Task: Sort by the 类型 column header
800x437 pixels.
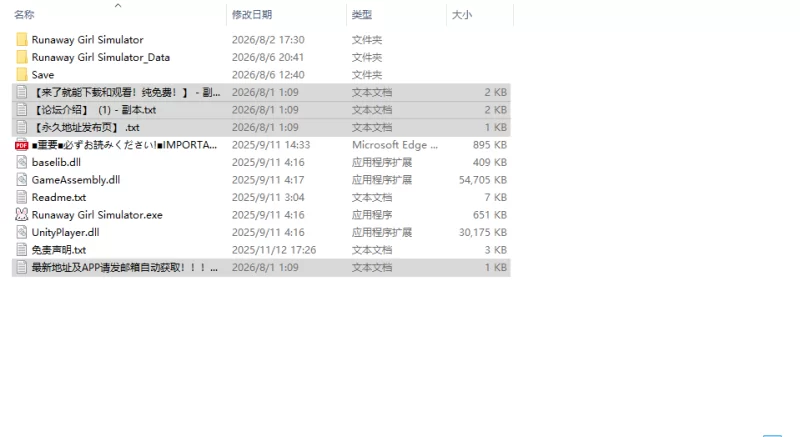Action: click(362, 15)
